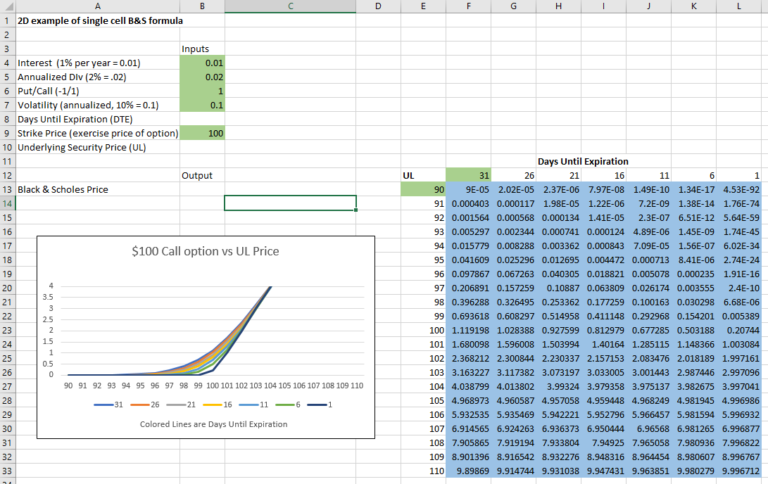The image size is (768, 484).
Task: Select row 14 header
Action: tap(7, 203)
